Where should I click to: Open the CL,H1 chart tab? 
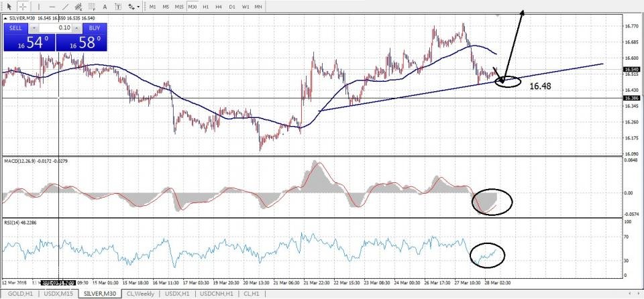point(252,293)
